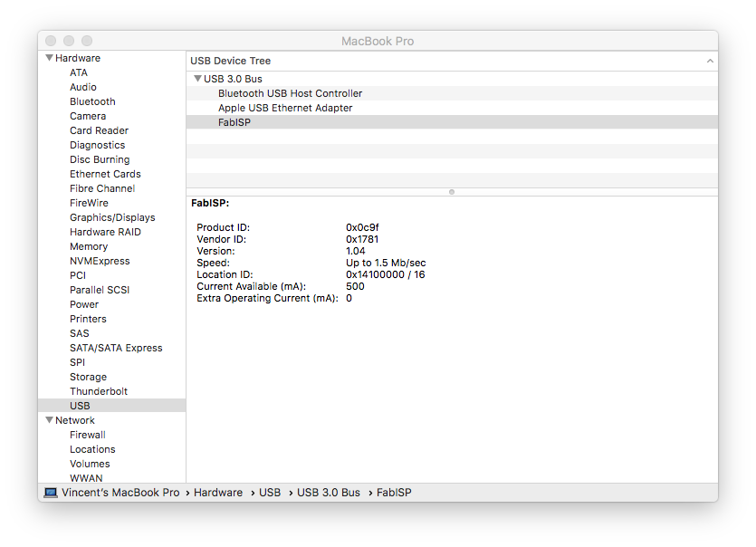
Task: Open Parallel SCSI information
Action: point(100,290)
